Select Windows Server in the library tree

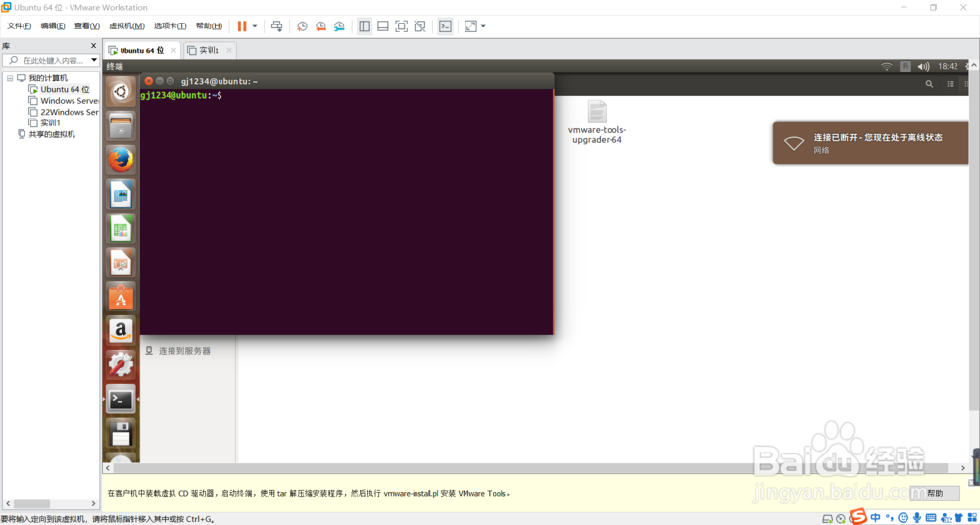point(65,101)
